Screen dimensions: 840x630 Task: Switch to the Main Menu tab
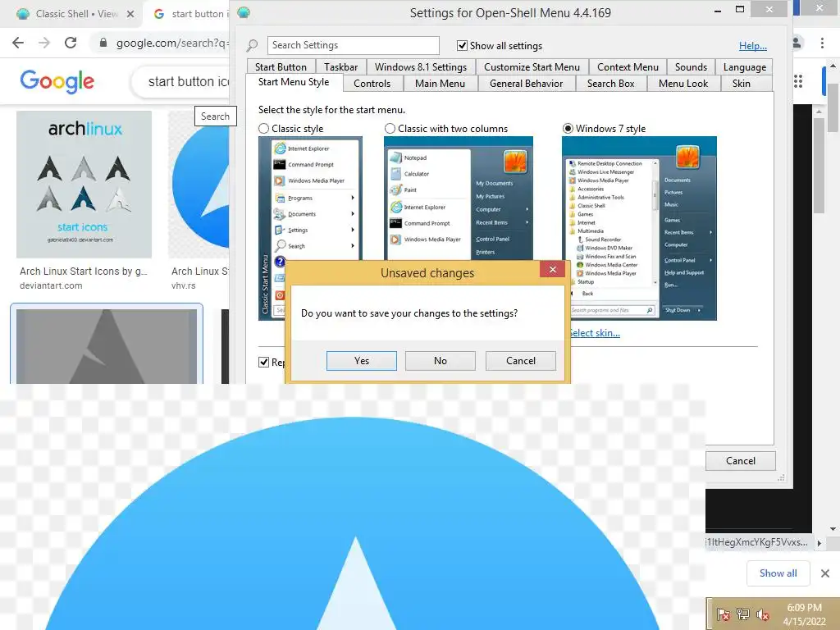pos(440,84)
